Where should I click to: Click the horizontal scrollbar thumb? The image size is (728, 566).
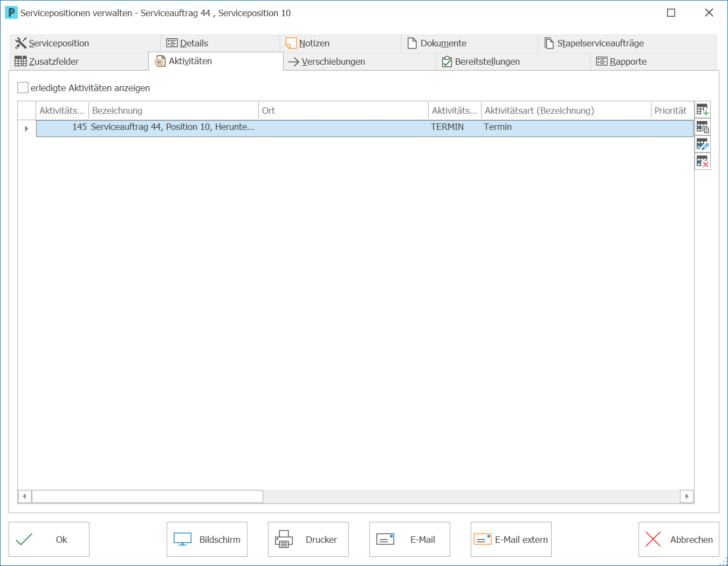[147, 496]
